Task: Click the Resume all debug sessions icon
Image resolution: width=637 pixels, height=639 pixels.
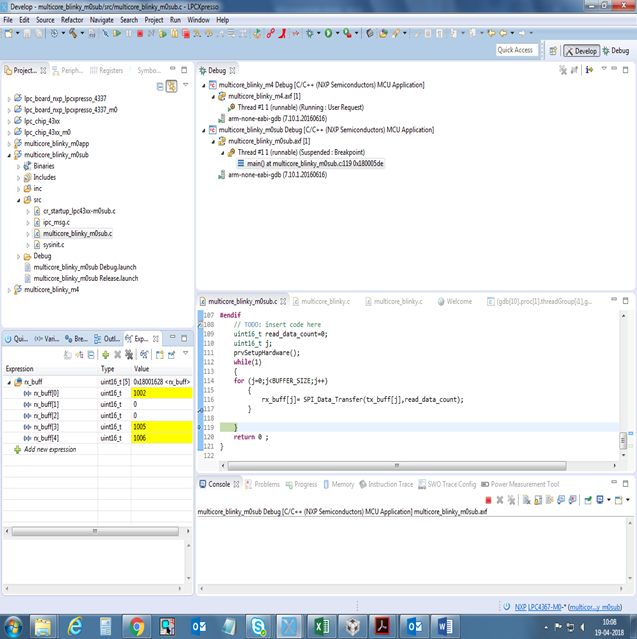Action: (163, 34)
